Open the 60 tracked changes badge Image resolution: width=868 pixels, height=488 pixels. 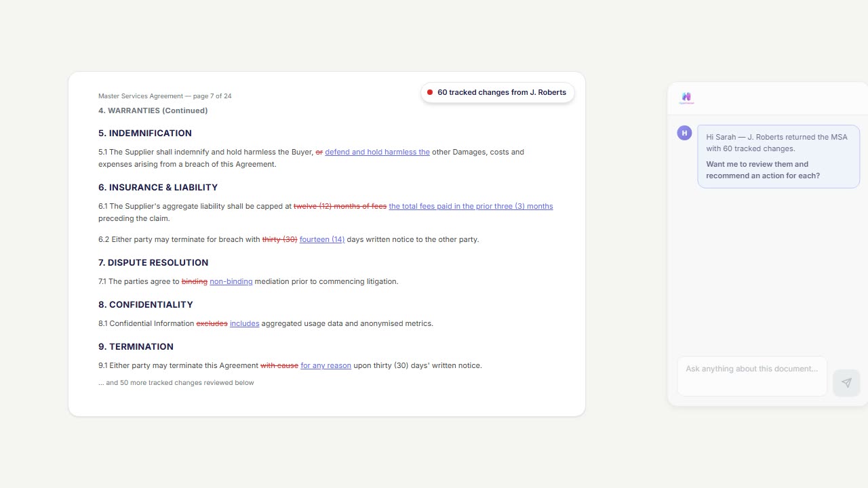[498, 93]
